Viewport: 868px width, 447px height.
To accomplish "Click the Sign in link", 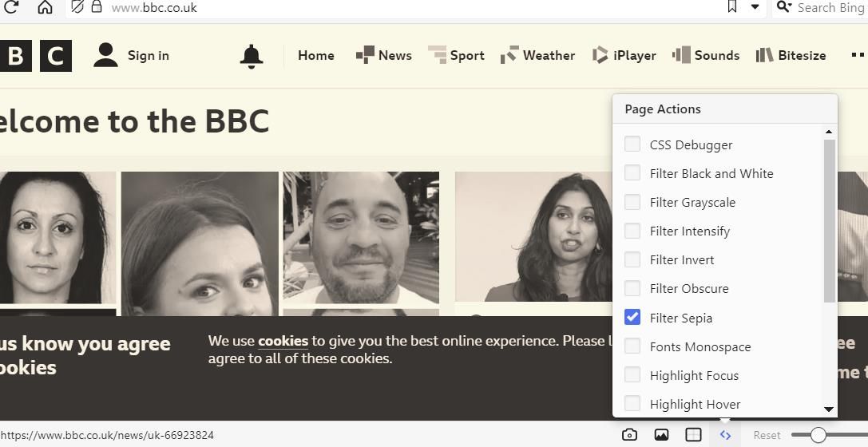I will [x=132, y=56].
